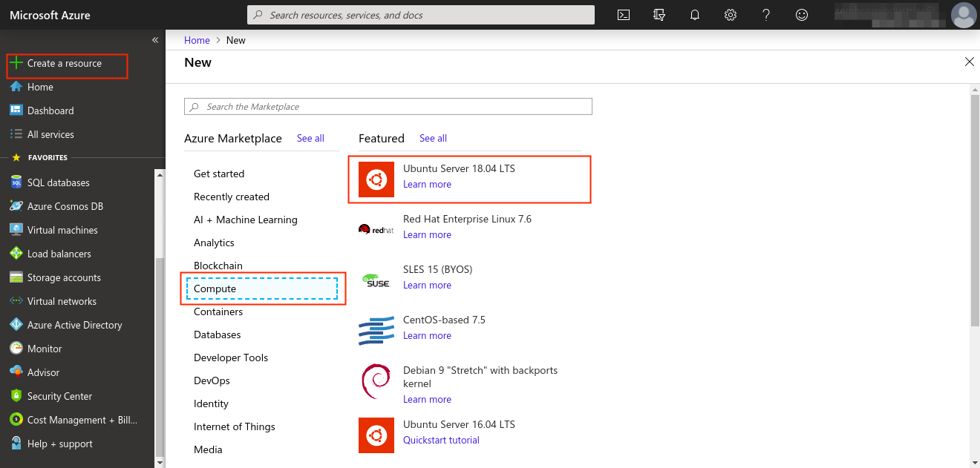The height and width of the screenshot is (468, 980).
Task: Click the Home breadcrumb link
Action: 197,40
